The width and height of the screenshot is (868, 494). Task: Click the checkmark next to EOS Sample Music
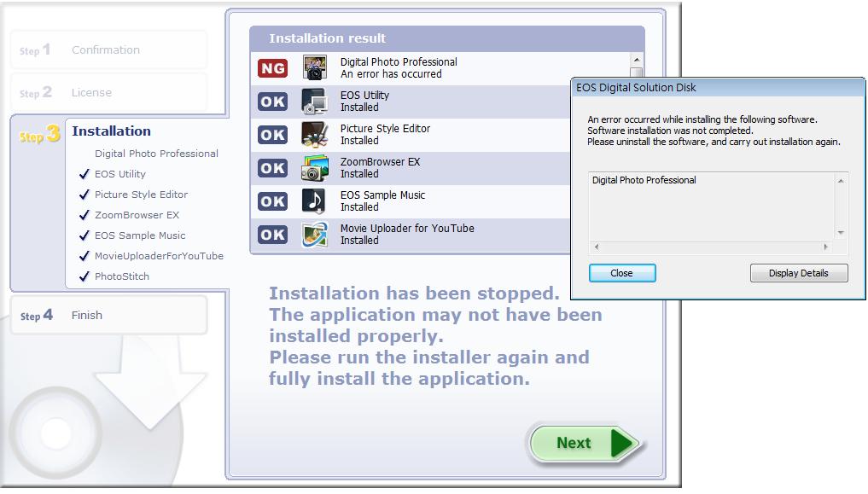coord(84,235)
